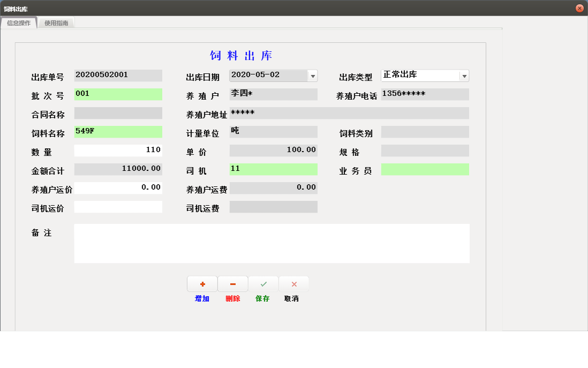Open the 出库类型 dropdown arrow

tap(464, 76)
